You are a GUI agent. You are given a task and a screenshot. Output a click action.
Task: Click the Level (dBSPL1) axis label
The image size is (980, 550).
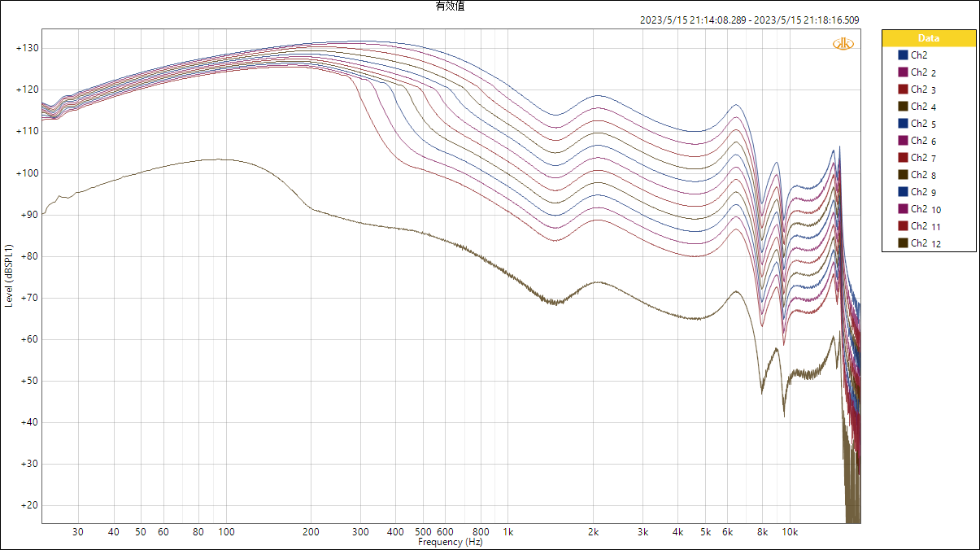coord(9,274)
